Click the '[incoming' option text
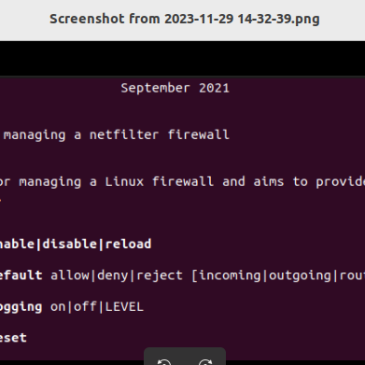 226,276
